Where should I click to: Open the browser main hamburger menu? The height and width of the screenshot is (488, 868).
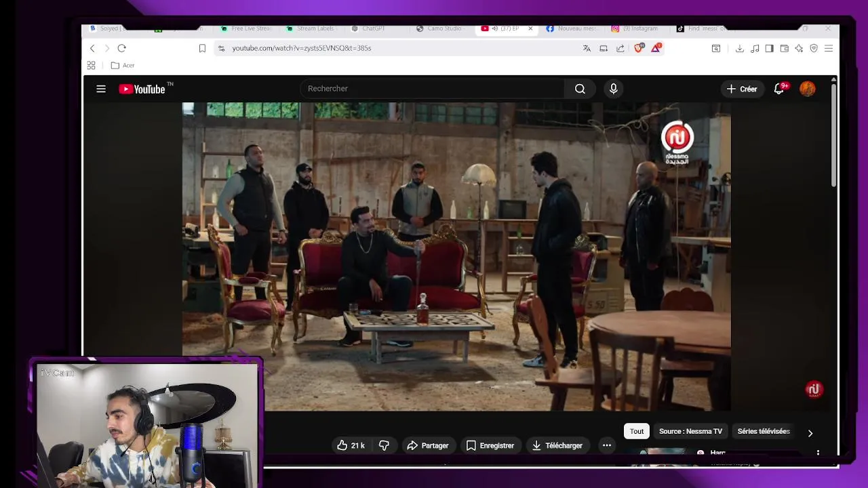coord(829,48)
